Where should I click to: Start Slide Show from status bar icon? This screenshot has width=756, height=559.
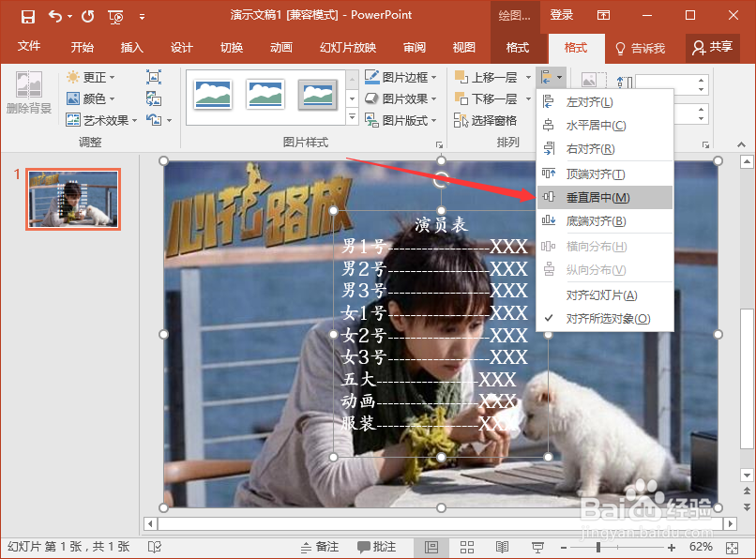tap(537, 547)
